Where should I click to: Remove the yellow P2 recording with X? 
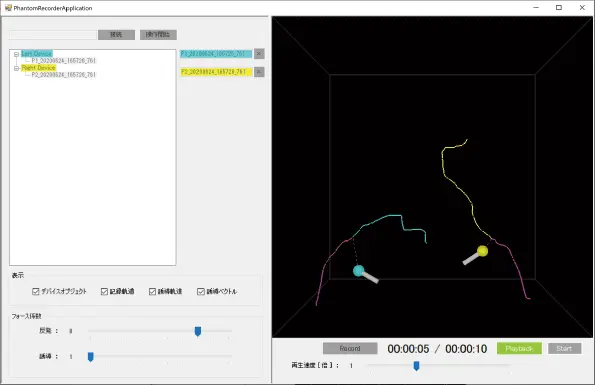click(x=259, y=72)
